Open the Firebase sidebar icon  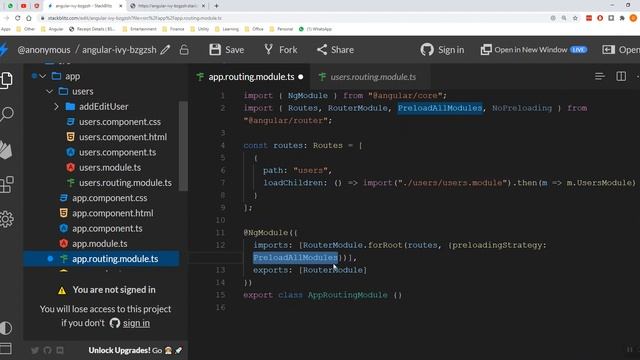[6, 150]
